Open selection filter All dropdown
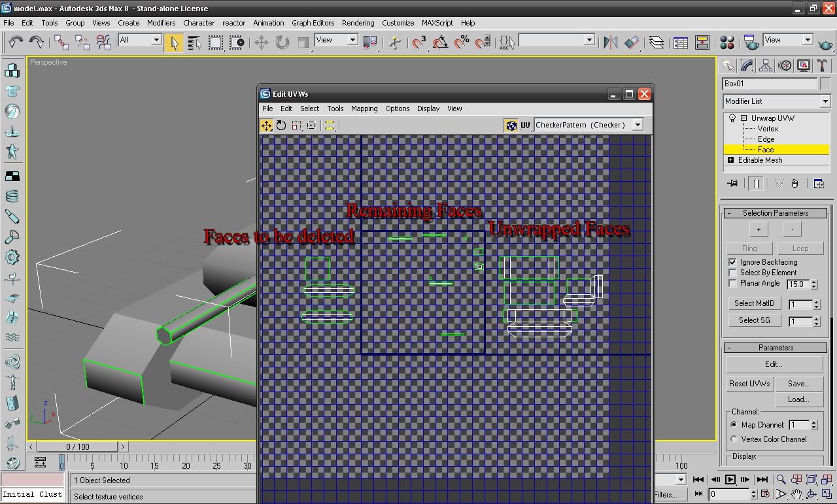Viewport: 837px width, 504px height. [139, 40]
